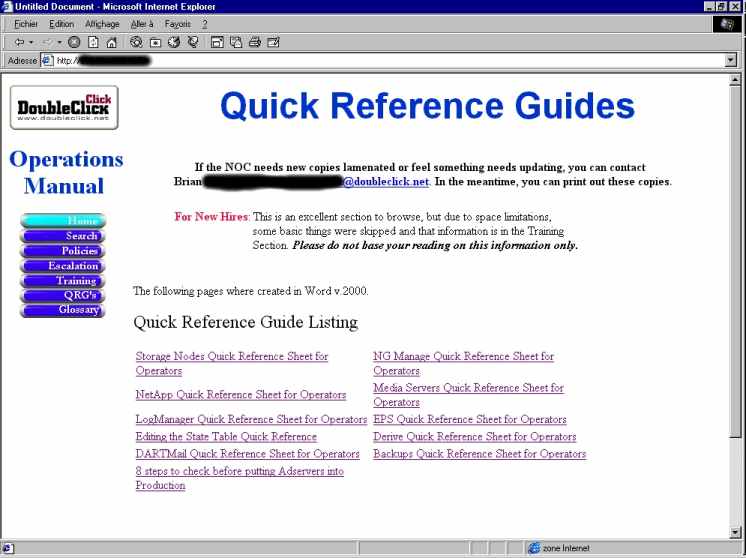746x558 pixels.
Task: Click the page icon in the address bar
Action: click(x=47, y=60)
